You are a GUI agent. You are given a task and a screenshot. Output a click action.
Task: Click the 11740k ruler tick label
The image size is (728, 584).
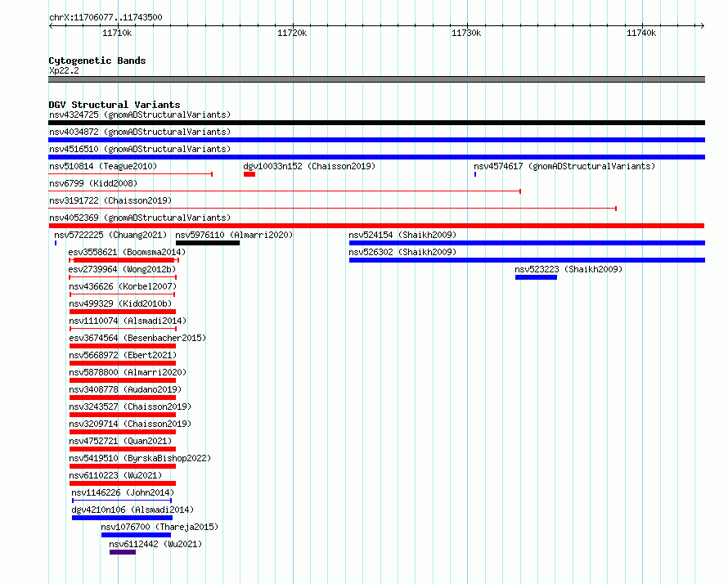point(641,33)
